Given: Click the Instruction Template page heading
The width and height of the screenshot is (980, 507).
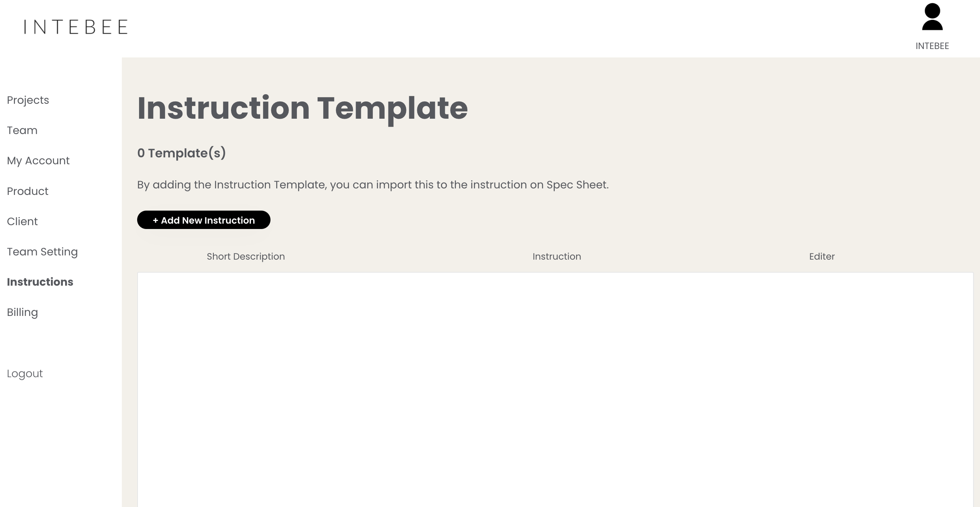Looking at the screenshot, I should coord(302,108).
